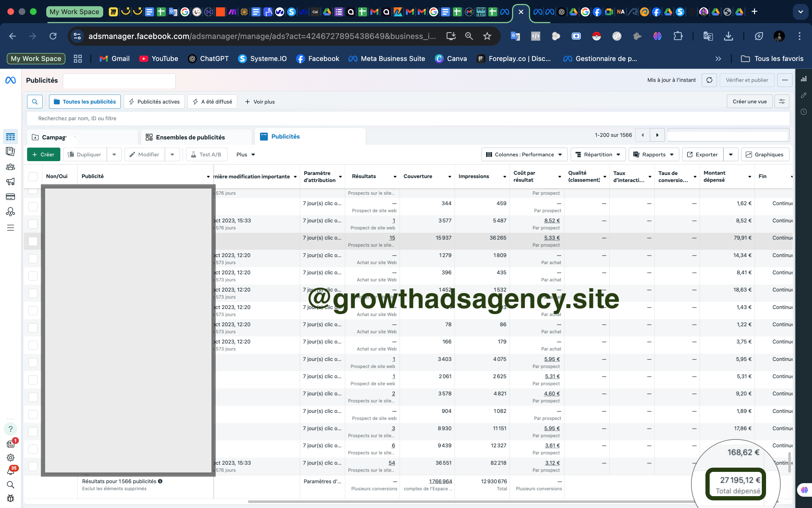This screenshot has height=508, width=812.
Task: Open the billing card icon in sidebar
Action: tap(10, 196)
